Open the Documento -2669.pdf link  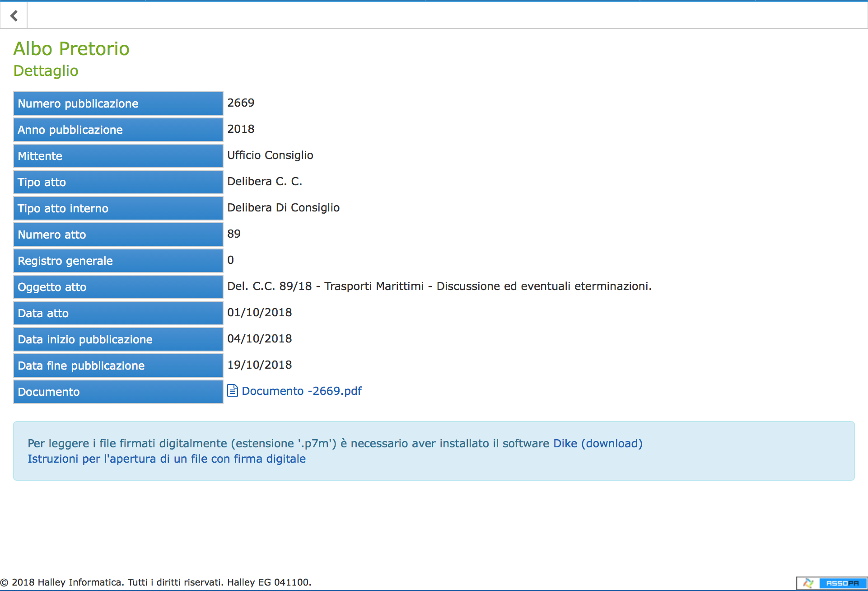click(x=302, y=391)
